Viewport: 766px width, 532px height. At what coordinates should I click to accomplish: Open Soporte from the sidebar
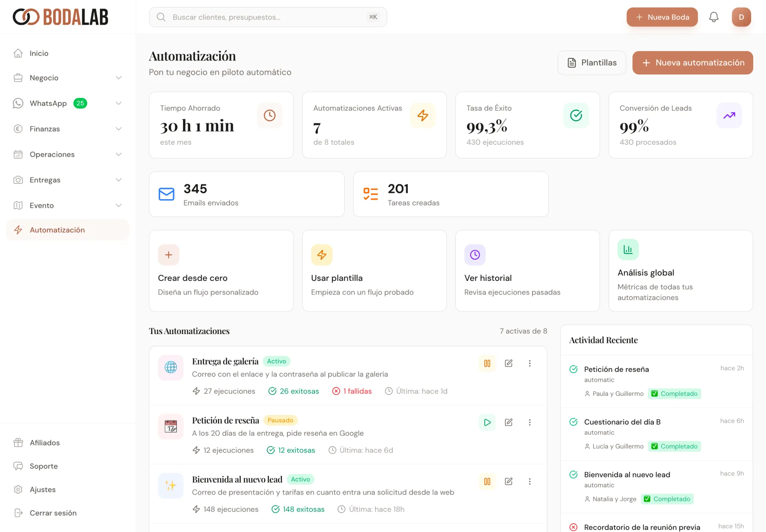pyautogui.click(x=68, y=466)
